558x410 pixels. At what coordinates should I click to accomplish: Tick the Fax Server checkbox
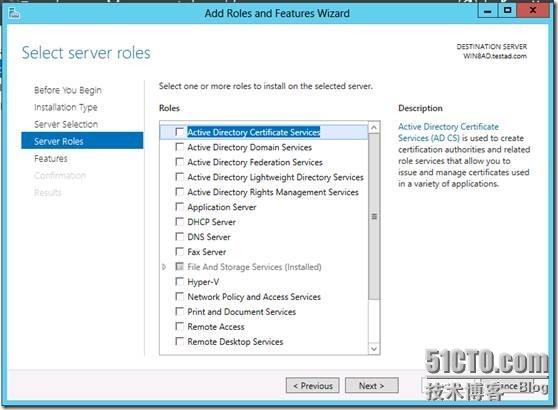pos(180,252)
